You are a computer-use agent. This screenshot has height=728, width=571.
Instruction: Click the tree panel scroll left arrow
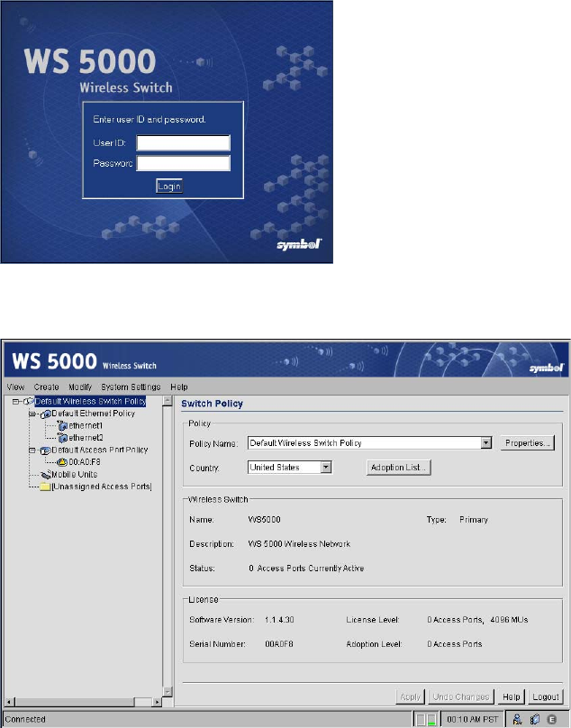(8, 702)
